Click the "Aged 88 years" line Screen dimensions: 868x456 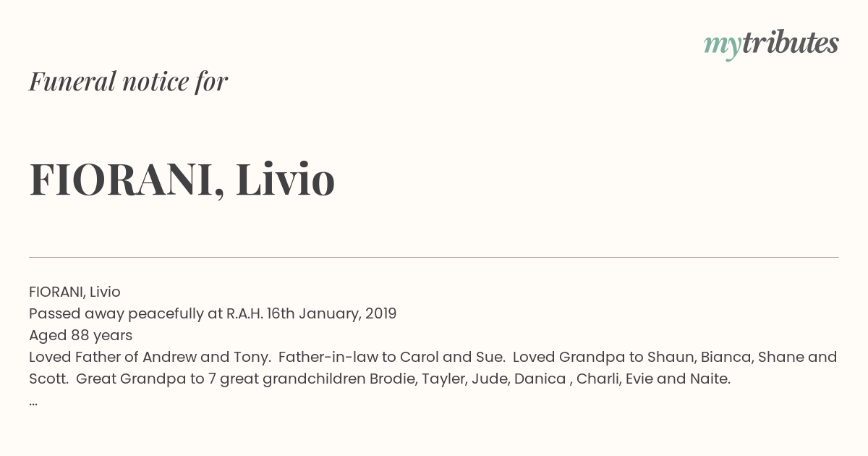(x=80, y=335)
